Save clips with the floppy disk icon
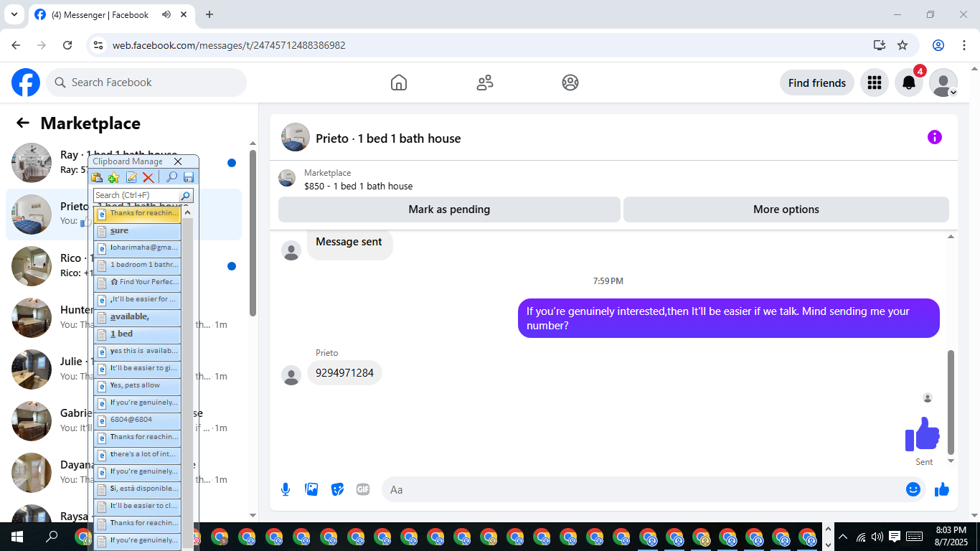 coord(189,177)
